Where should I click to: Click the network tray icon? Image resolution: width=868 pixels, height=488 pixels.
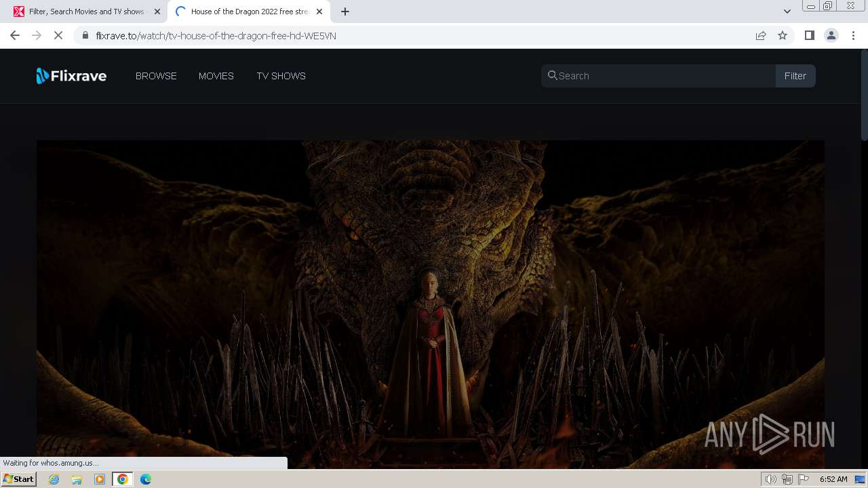pyautogui.click(x=787, y=479)
